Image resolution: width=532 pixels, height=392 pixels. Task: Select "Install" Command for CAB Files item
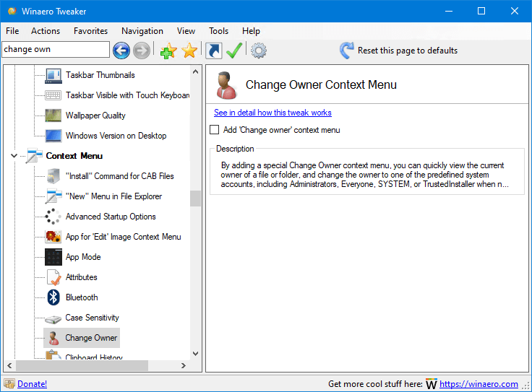(119, 176)
